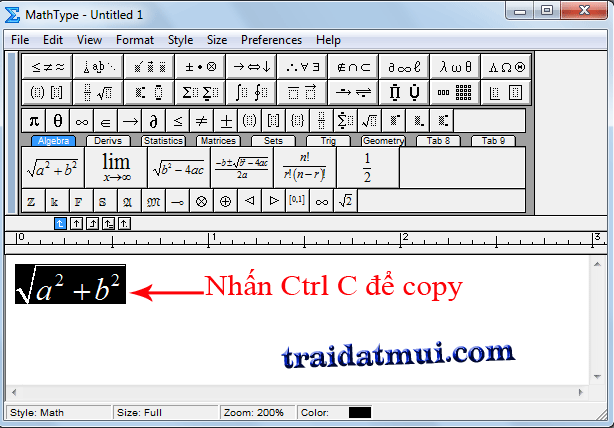Insert the plus-minus symbol in small bar
The height and width of the screenshot is (428, 614).
pyautogui.click(x=226, y=121)
